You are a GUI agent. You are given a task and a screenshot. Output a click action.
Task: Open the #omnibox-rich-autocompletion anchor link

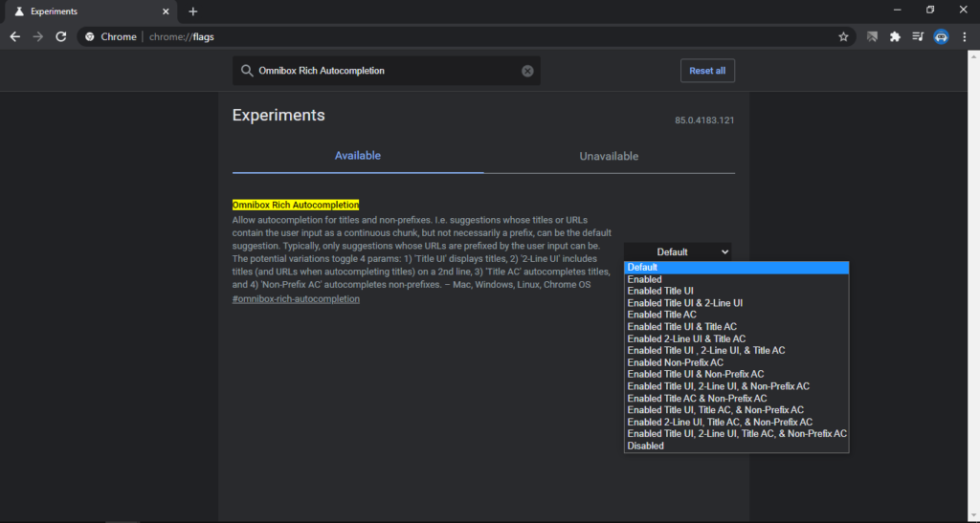click(x=296, y=299)
